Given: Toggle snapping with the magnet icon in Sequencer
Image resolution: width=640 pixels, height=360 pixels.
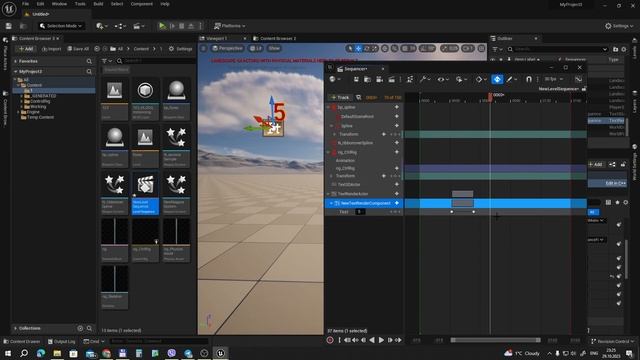Looking at the screenshot, I should tap(529, 80).
